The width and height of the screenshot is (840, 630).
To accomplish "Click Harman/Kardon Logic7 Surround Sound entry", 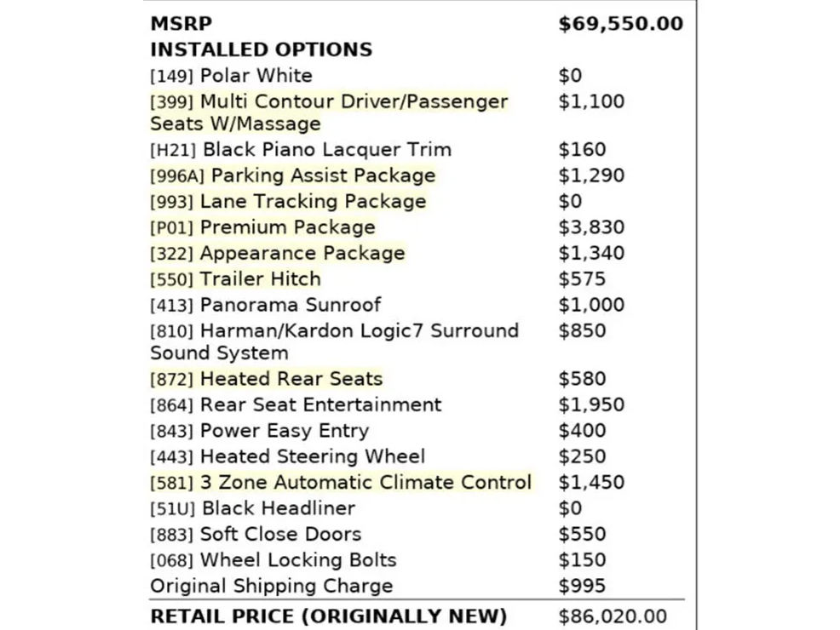I will pos(334,341).
